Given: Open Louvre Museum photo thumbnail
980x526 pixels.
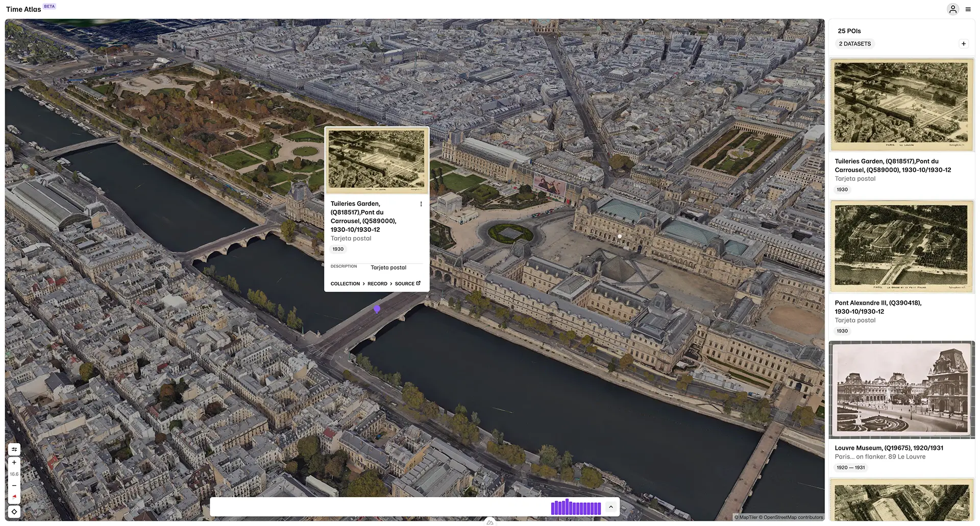Looking at the screenshot, I should coord(901,390).
